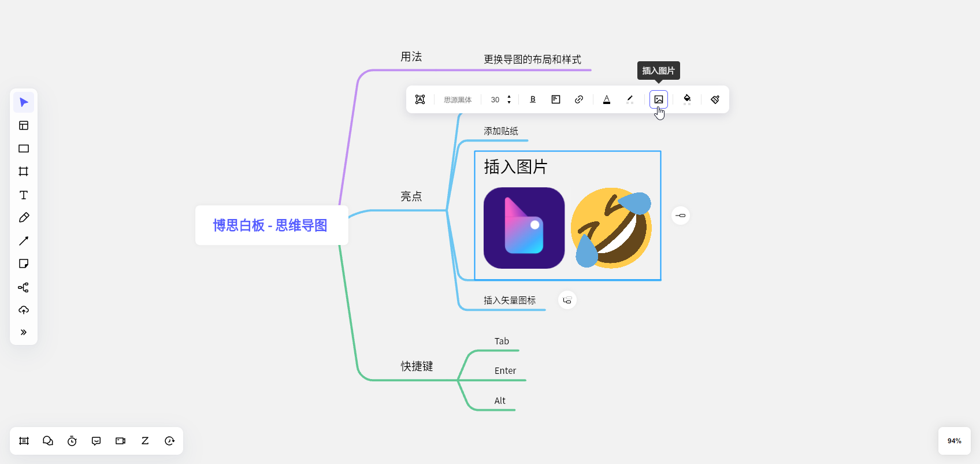Open the highlight pen color
This screenshot has width=980, height=464.
(x=630, y=99)
